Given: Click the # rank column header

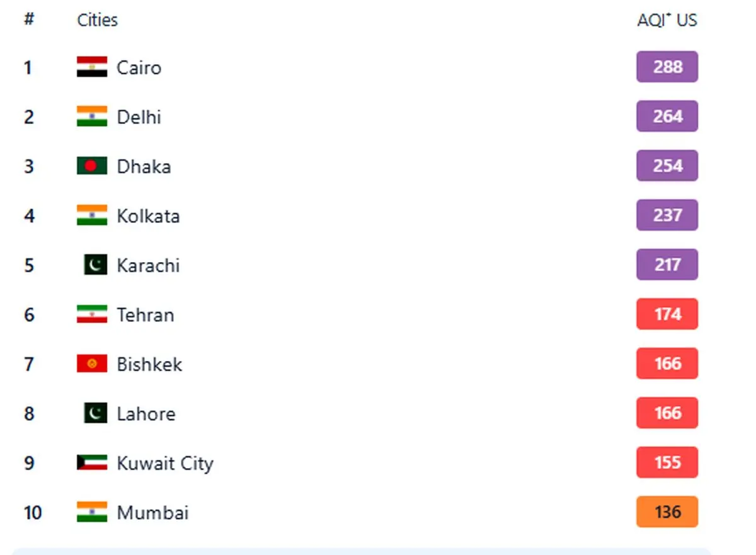Looking at the screenshot, I should [x=28, y=20].
